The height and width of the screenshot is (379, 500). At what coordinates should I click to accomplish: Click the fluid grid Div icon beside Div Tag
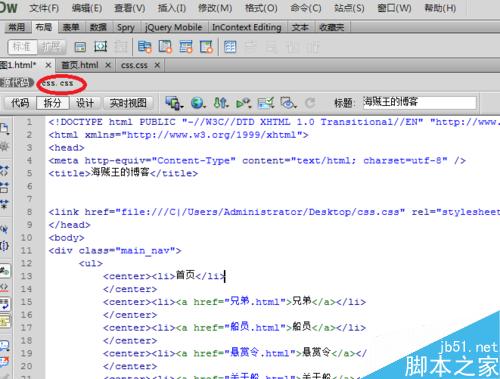[100, 47]
